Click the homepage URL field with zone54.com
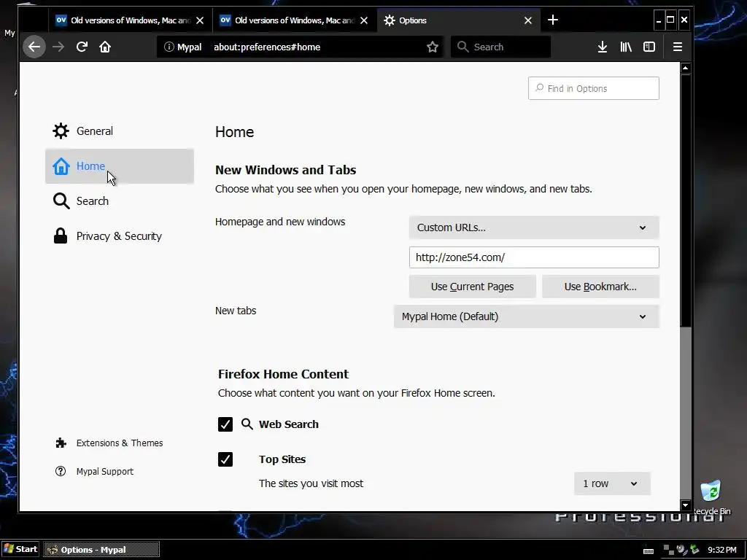The image size is (747, 560). tap(534, 257)
